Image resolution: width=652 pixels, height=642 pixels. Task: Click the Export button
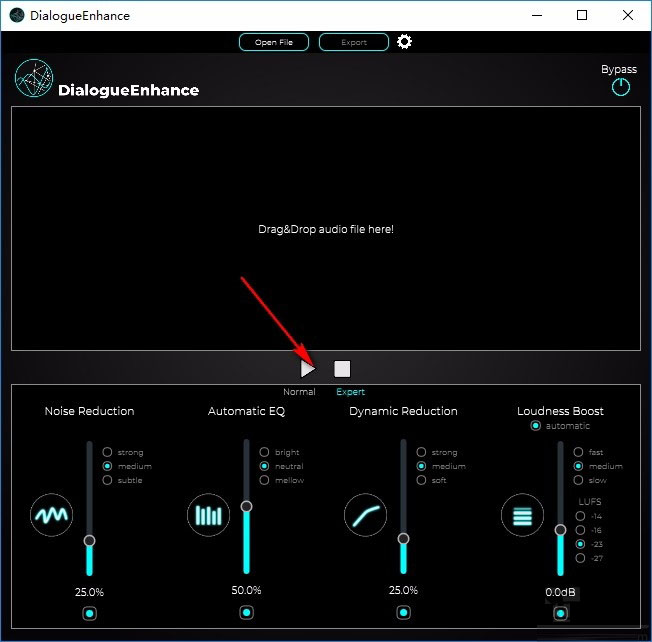[x=354, y=42]
